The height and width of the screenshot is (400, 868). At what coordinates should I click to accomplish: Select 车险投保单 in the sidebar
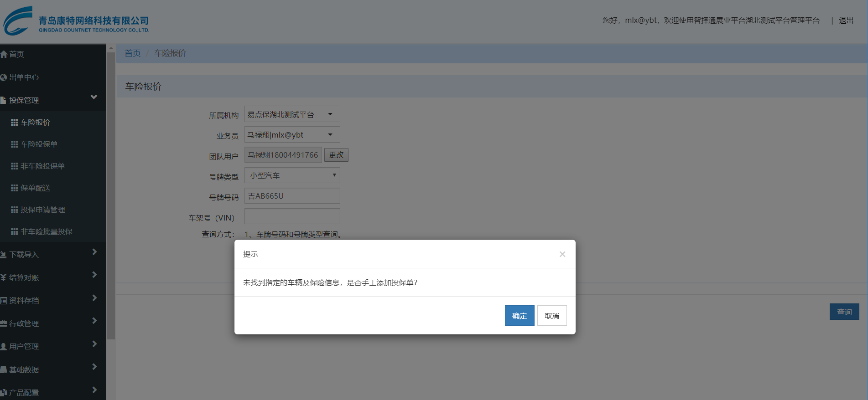[39, 144]
